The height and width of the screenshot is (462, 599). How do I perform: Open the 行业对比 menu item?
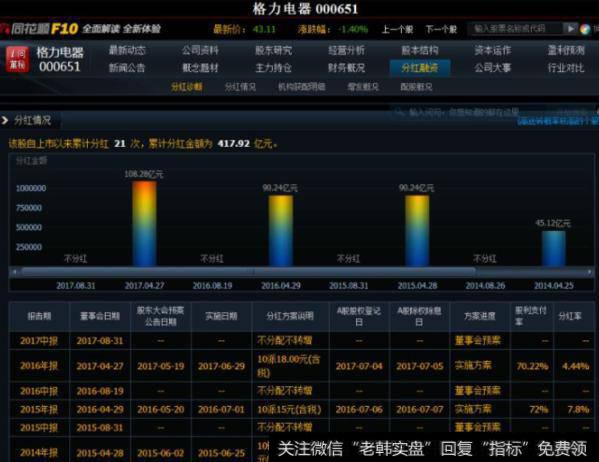(566, 68)
